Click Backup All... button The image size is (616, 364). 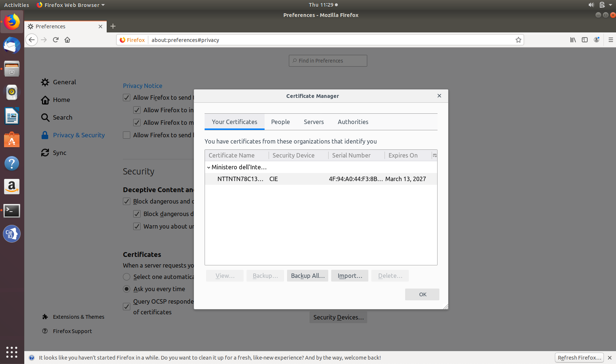point(308,276)
